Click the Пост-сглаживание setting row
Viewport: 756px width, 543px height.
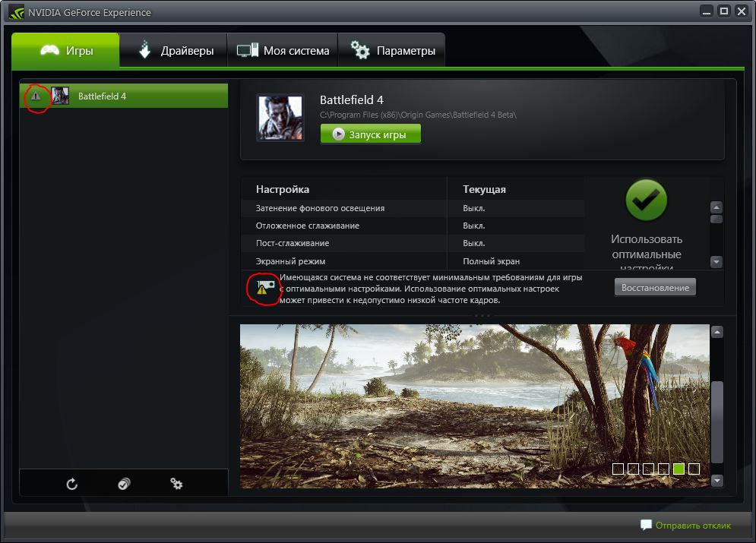point(413,243)
